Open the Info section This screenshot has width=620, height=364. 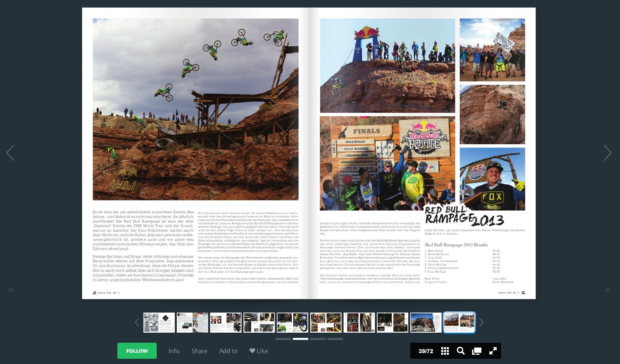pyautogui.click(x=174, y=351)
